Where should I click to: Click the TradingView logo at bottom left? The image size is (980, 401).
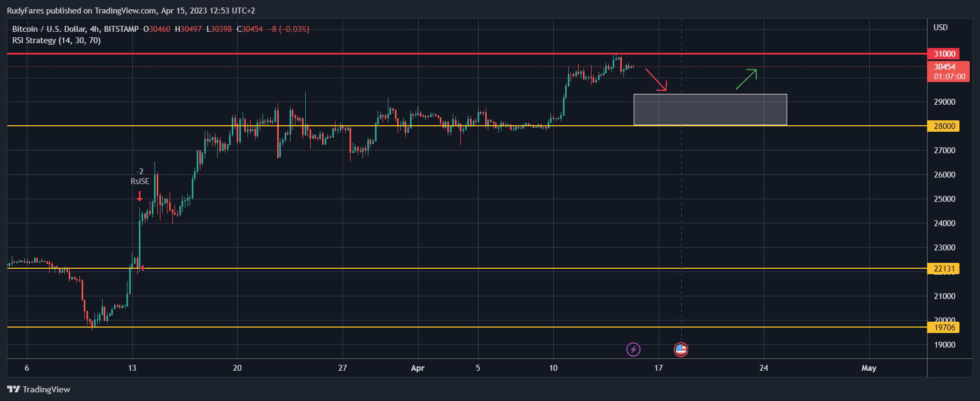39,389
